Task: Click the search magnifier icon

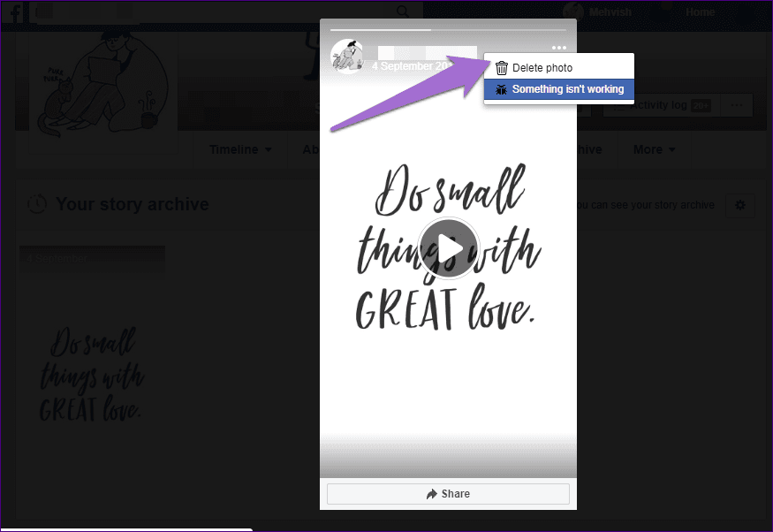Action: 402,11
